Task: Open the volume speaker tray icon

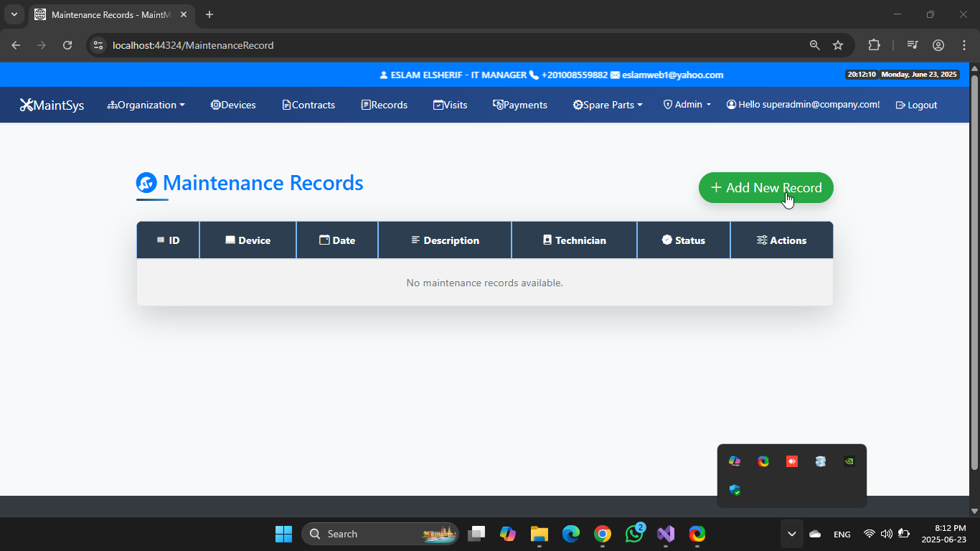Action: click(887, 534)
